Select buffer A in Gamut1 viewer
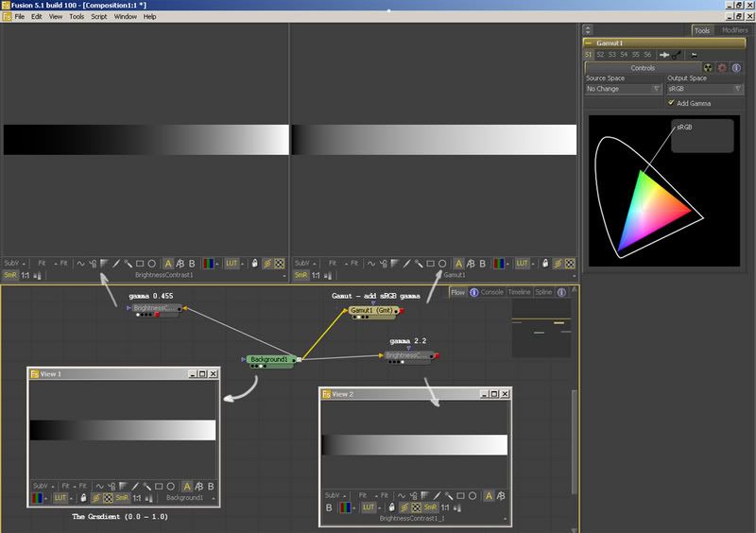756x533 pixels. point(458,264)
